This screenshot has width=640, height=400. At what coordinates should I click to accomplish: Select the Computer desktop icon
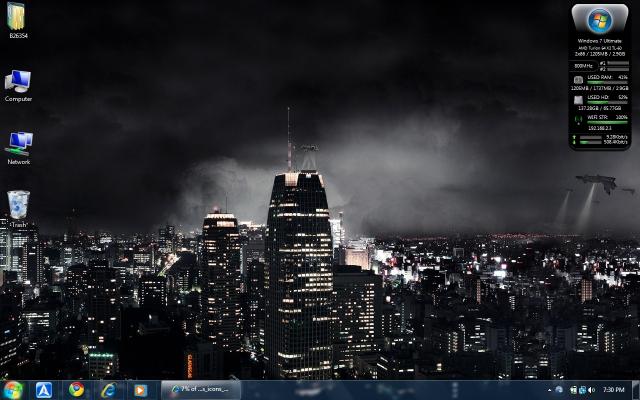[18, 85]
